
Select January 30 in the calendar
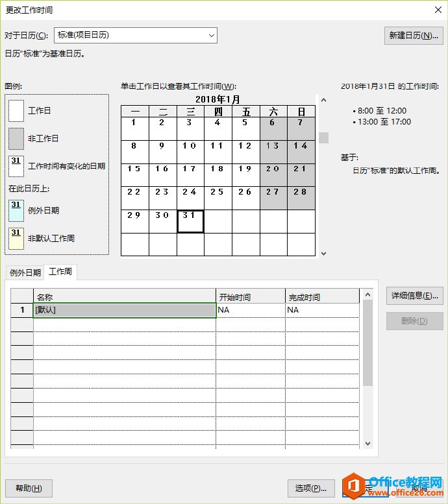point(163,221)
